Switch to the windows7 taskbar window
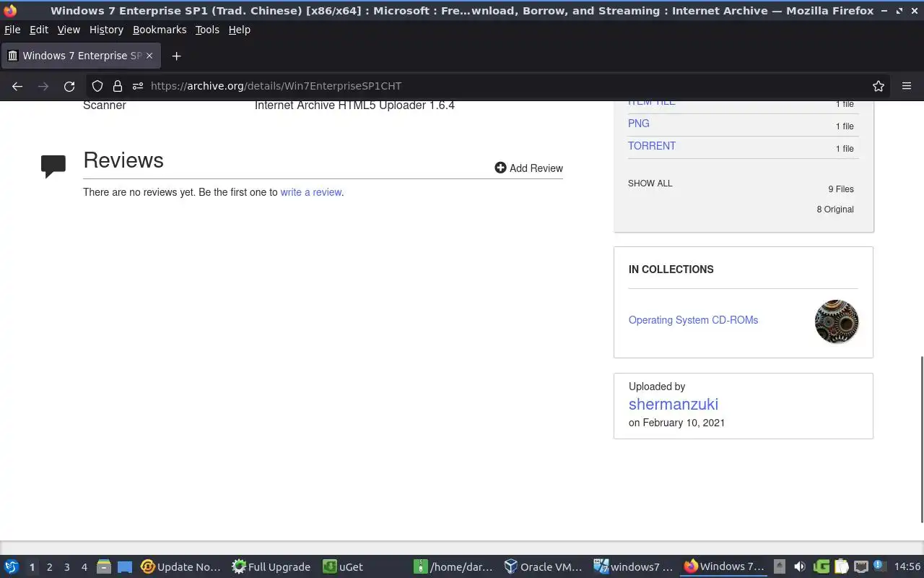Image resolution: width=924 pixels, height=578 pixels. click(634, 567)
